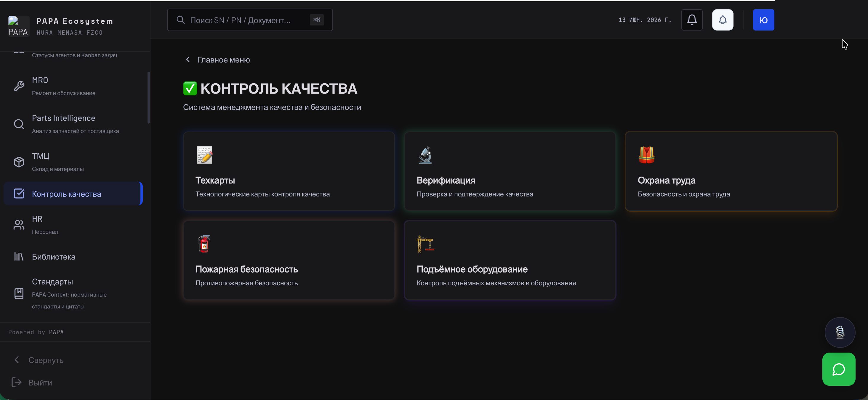This screenshot has height=400, width=868.
Task: Click the microphone voice assistant button
Action: click(840, 332)
